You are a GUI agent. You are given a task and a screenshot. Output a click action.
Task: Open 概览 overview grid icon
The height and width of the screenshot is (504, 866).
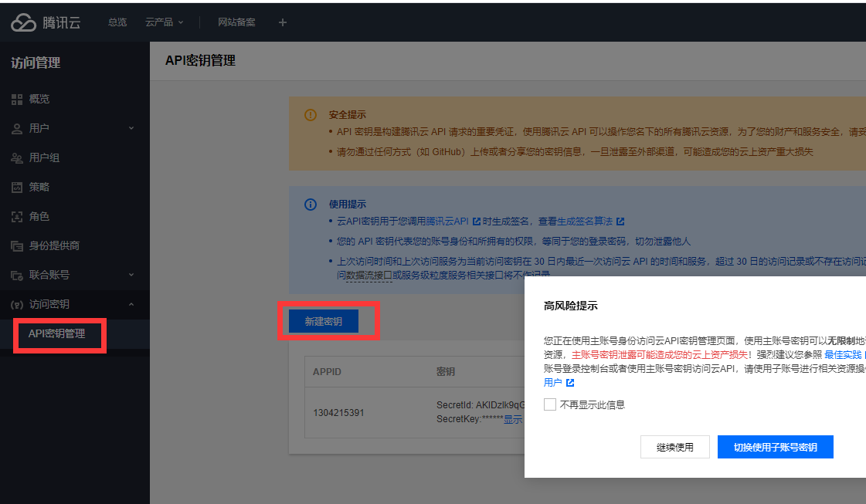pyautogui.click(x=17, y=100)
